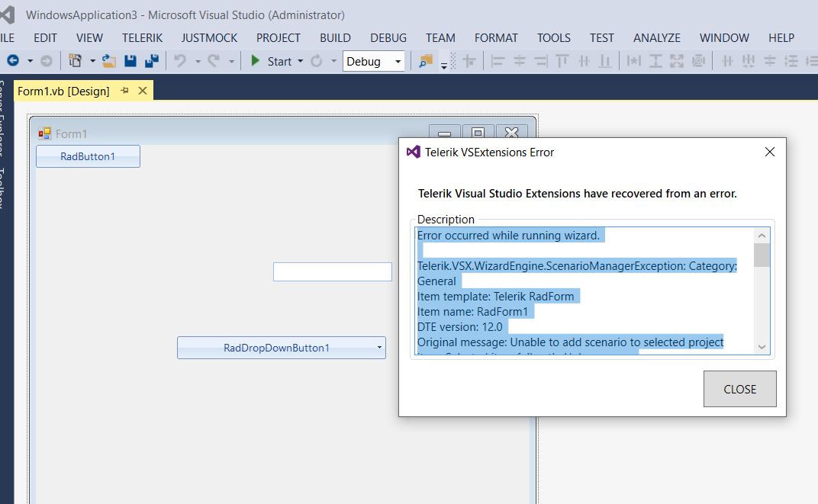Click the Align Tops layout icon

pos(562,61)
